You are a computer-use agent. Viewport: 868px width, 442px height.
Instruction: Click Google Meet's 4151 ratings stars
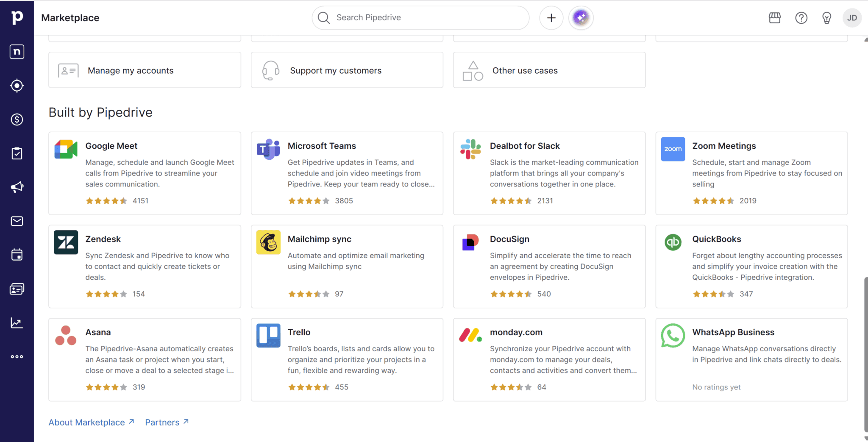106,201
